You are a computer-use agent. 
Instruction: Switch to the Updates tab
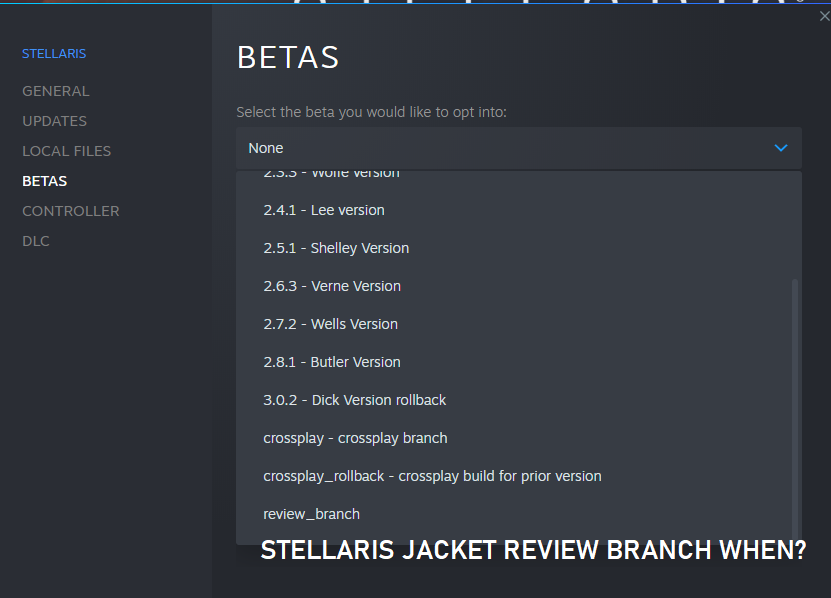tap(55, 121)
